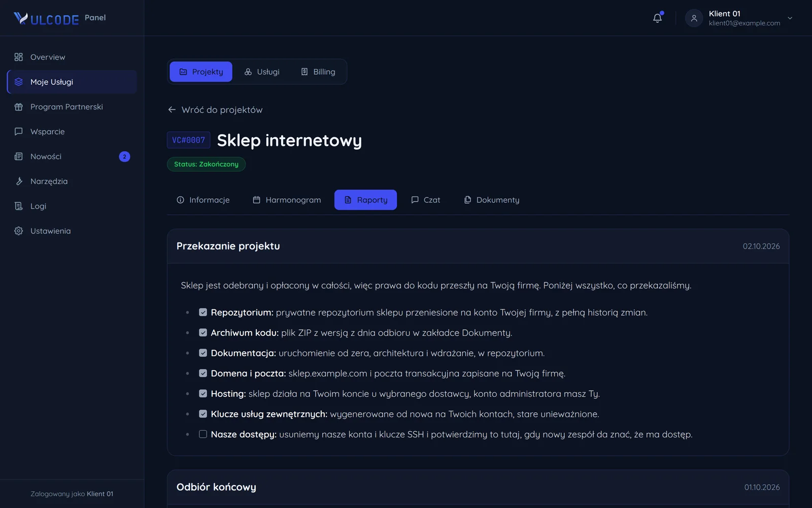
Task: Open the Dokumenty tab
Action: [x=491, y=200]
